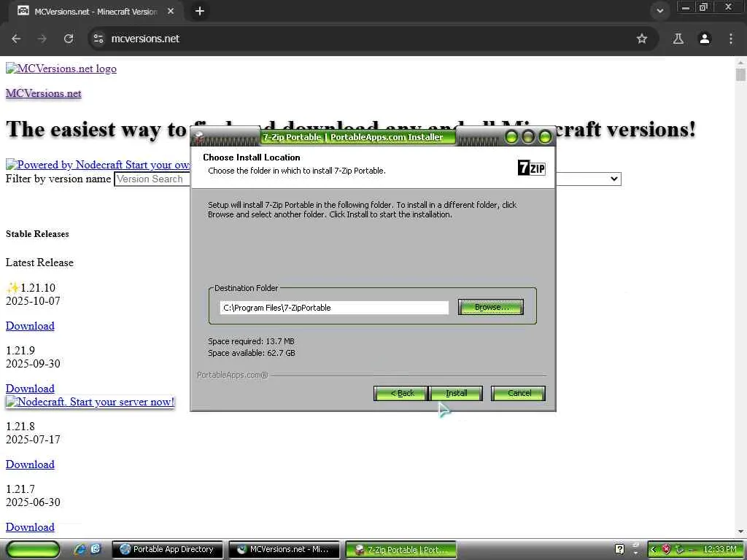Viewport: 747px width, 560px height.
Task: Click Browse to choose another install folder
Action: [x=491, y=307]
